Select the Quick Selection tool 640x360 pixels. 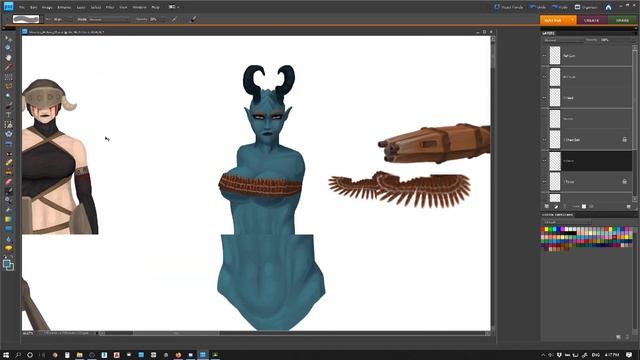[x=8, y=105]
